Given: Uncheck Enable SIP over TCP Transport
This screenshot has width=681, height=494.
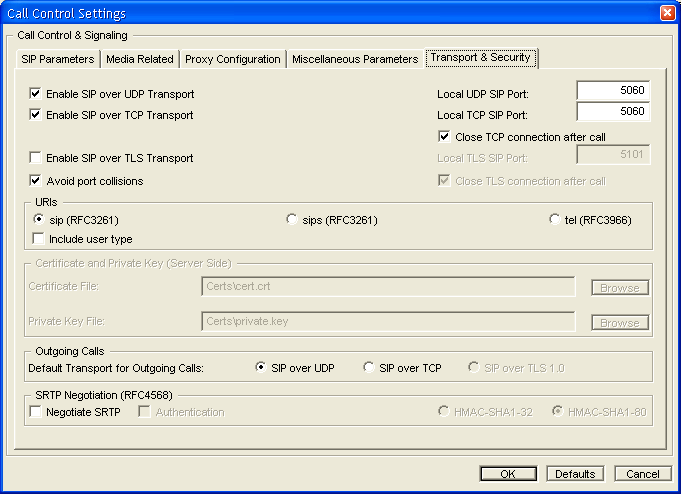Looking at the screenshot, I should (36, 115).
